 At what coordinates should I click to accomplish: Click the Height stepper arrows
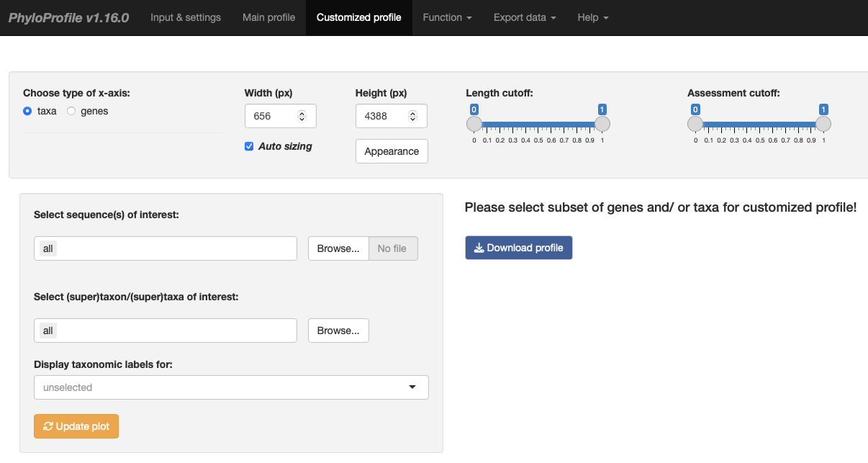point(412,116)
